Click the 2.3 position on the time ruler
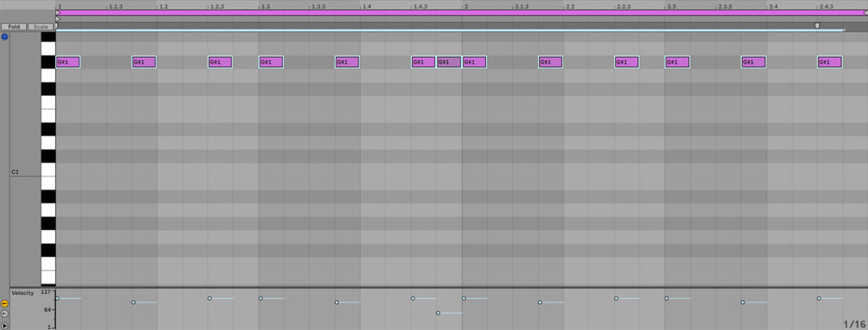868x330 pixels. [x=672, y=6]
